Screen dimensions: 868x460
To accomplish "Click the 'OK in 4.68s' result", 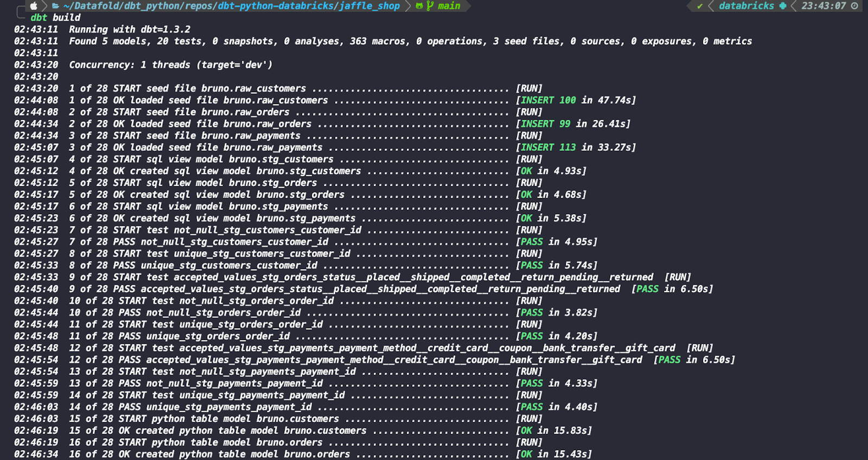I will (551, 195).
